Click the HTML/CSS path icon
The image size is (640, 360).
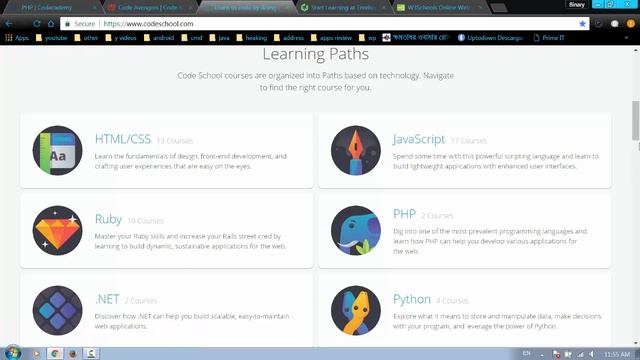58,151
